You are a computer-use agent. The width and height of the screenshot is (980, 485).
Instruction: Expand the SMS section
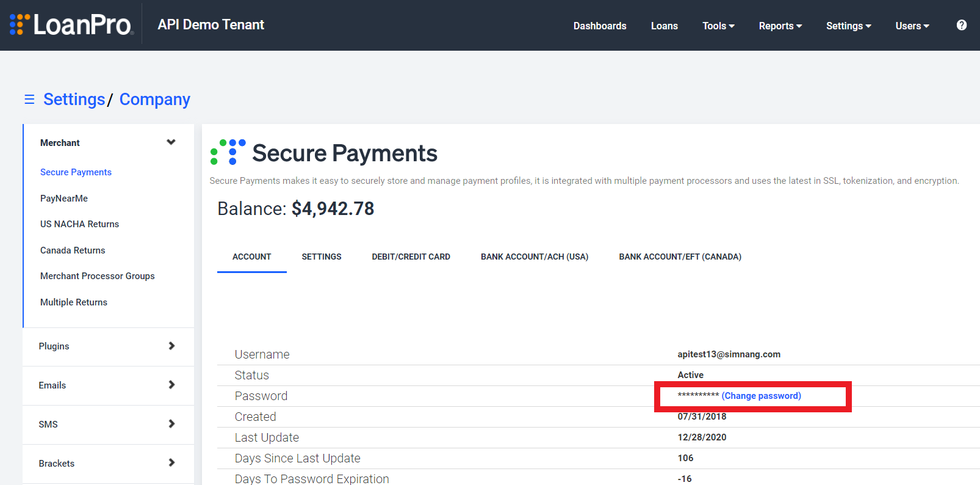click(108, 425)
